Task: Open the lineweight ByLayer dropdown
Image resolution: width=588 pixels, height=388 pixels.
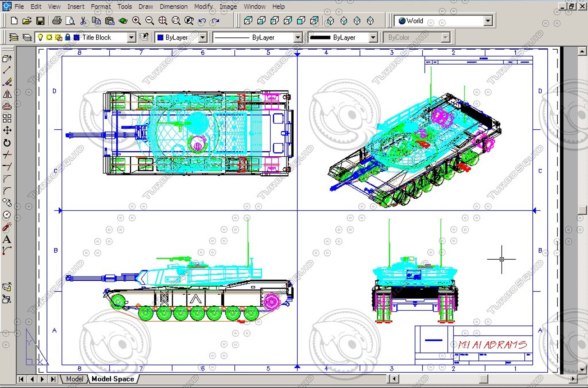Action: pyautogui.click(x=373, y=37)
